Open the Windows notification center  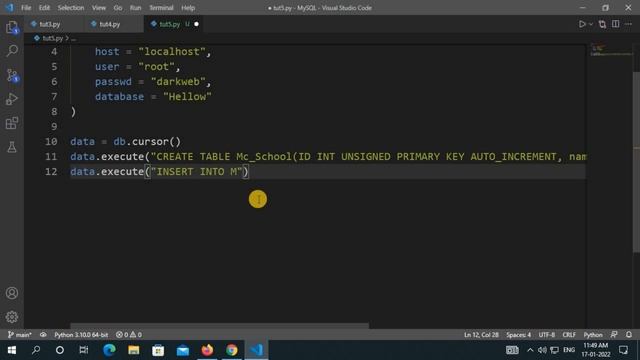[623, 350]
